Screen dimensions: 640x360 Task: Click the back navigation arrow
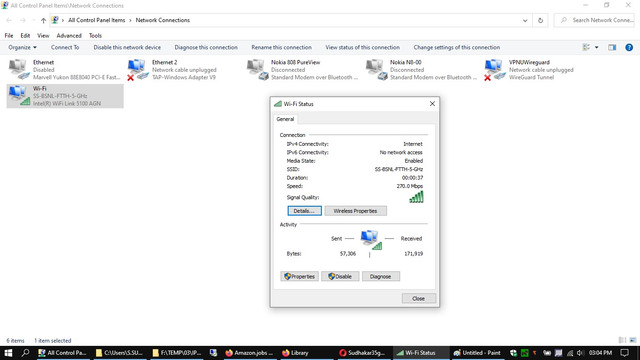[x=9, y=20]
